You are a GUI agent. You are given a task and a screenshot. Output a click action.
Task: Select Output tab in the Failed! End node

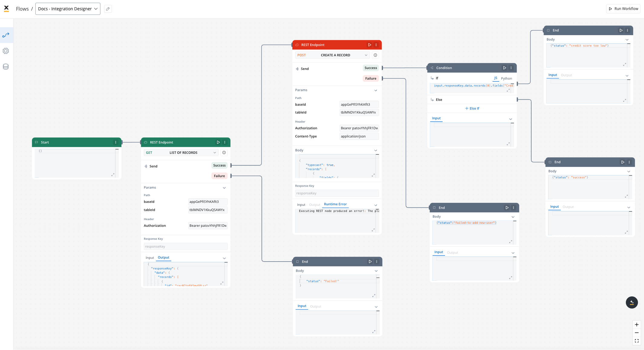(315, 306)
